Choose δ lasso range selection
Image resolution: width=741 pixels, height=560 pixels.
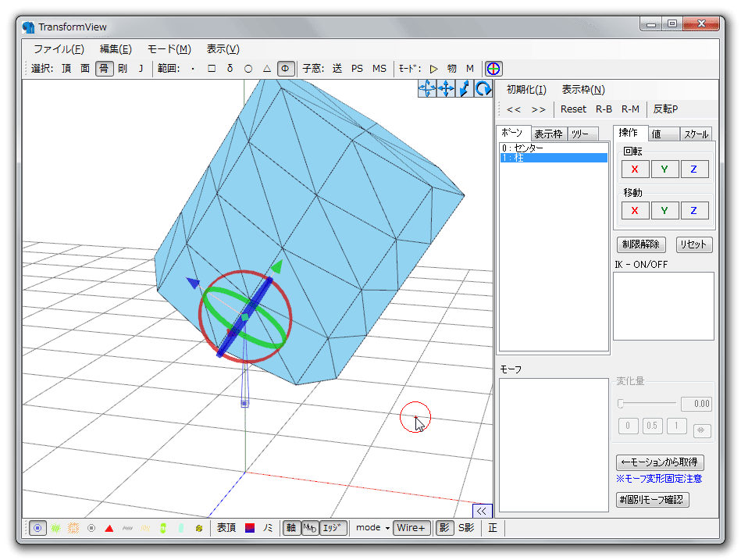pyautogui.click(x=230, y=69)
